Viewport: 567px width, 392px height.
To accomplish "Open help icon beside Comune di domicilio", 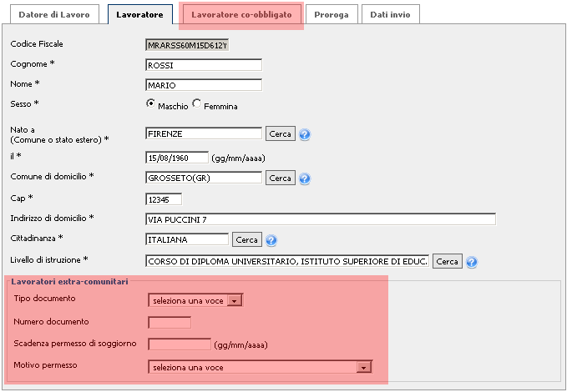I will click(305, 178).
